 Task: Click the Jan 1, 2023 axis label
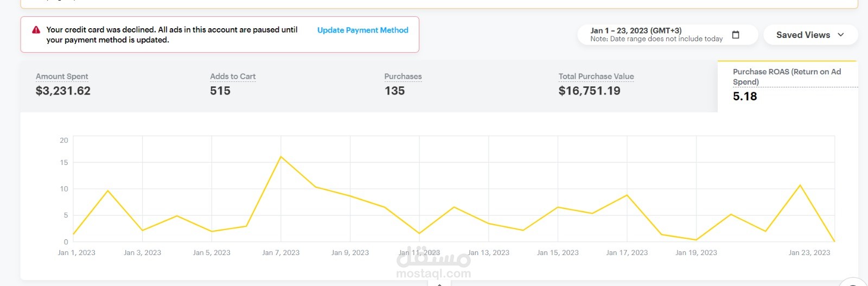pyautogui.click(x=76, y=253)
